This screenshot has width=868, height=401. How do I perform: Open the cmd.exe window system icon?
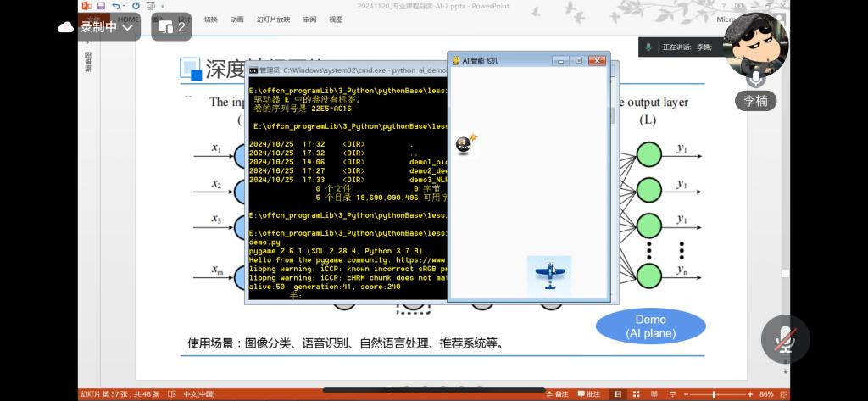[253, 70]
